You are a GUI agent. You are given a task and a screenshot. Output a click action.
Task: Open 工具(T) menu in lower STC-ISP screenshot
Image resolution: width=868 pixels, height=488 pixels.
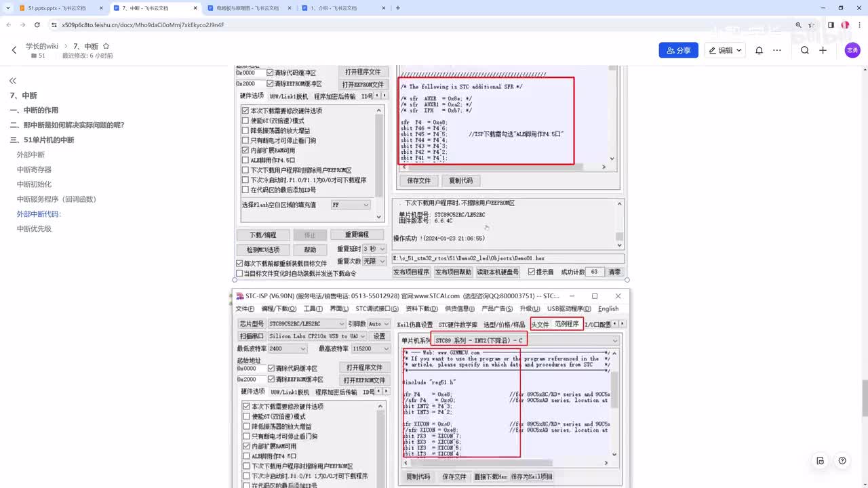click(313, 309)
